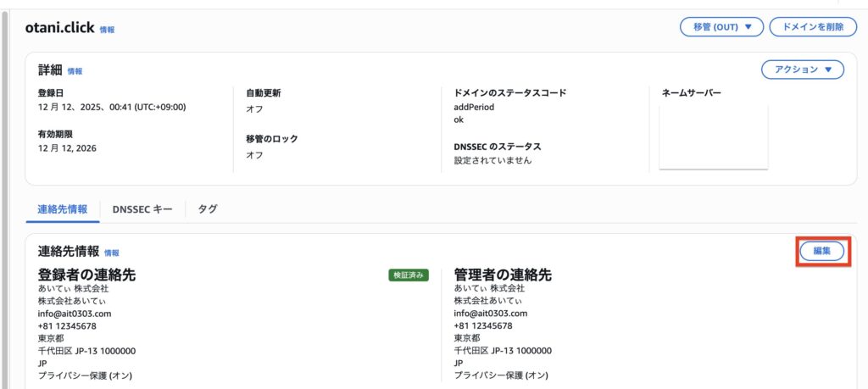Open the タグ tab

(x=208, y=208)
